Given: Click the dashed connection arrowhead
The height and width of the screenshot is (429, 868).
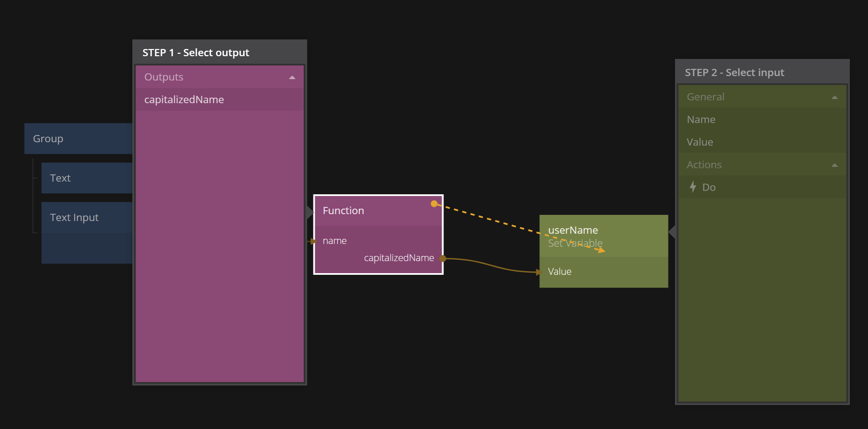Looking at the screenshot, I should tap(602, 250).
